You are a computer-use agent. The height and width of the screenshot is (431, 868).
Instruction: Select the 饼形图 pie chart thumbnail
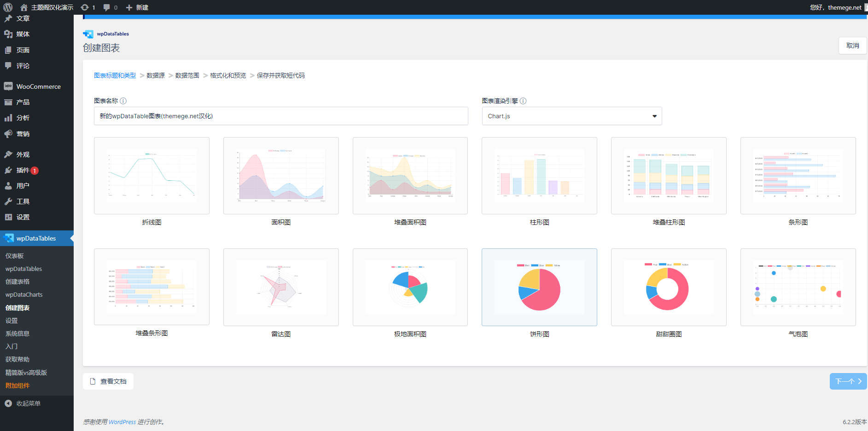[539, 287]
